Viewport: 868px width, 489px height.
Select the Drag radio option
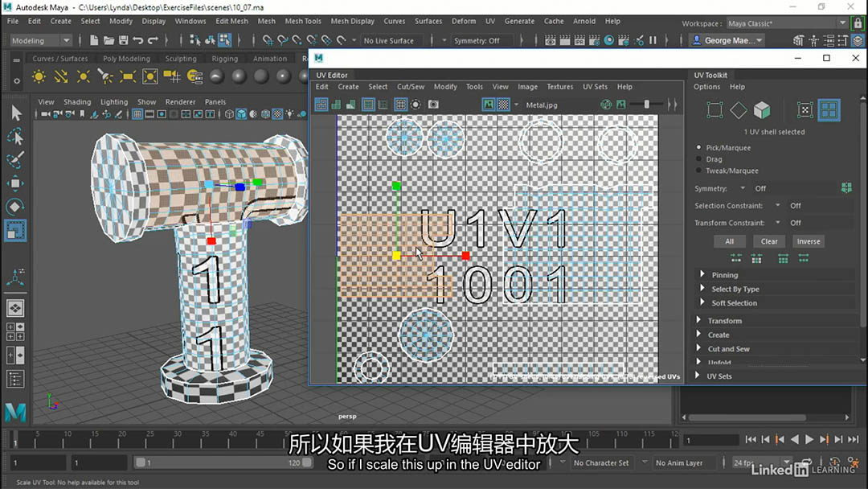pos(699,159)
